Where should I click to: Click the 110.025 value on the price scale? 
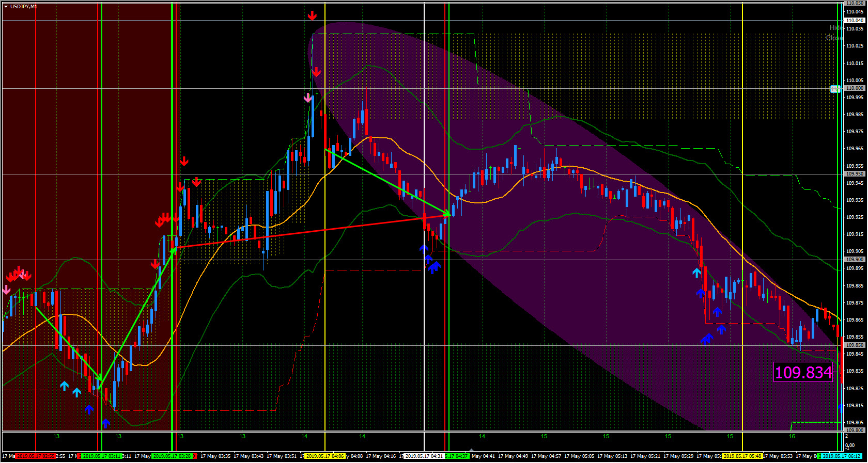[x=855, y=46]
